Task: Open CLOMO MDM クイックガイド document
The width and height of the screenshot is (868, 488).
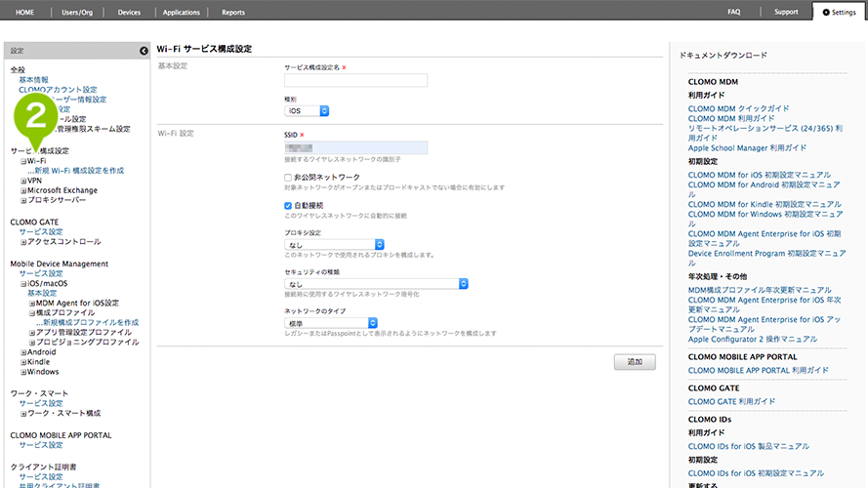Action: coord(738,108)
